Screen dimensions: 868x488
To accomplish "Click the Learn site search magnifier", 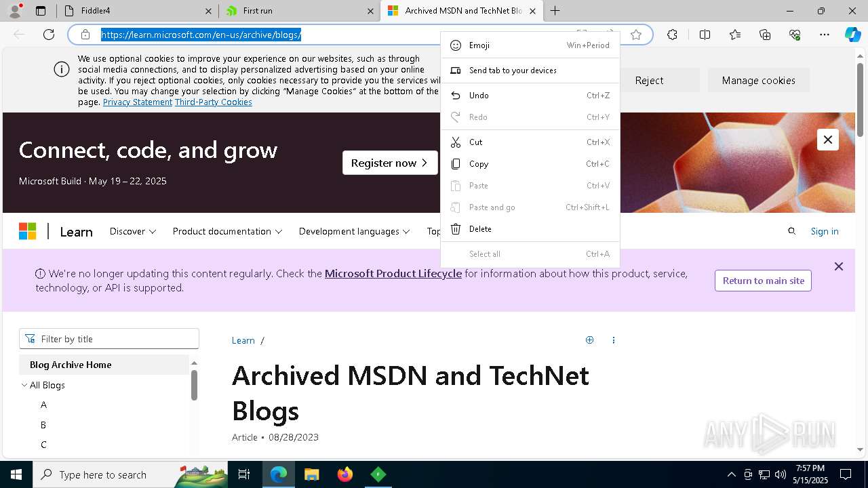I will tap(791, 231).
